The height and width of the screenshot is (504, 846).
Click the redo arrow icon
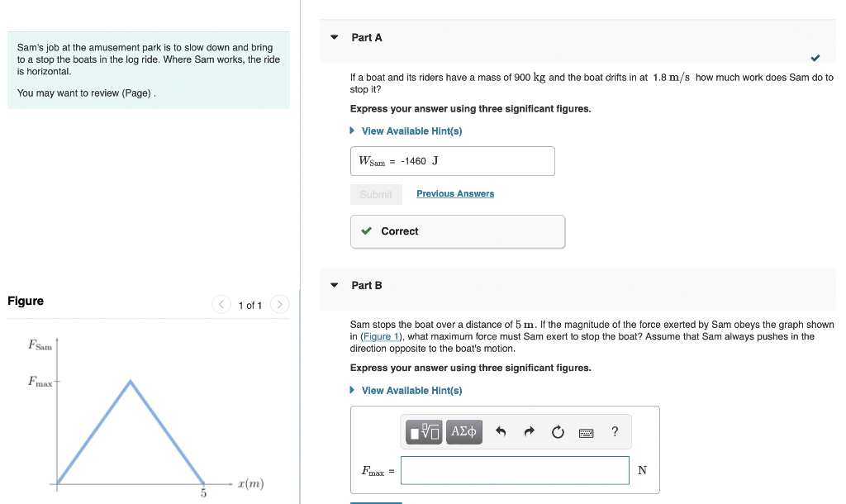530,431
